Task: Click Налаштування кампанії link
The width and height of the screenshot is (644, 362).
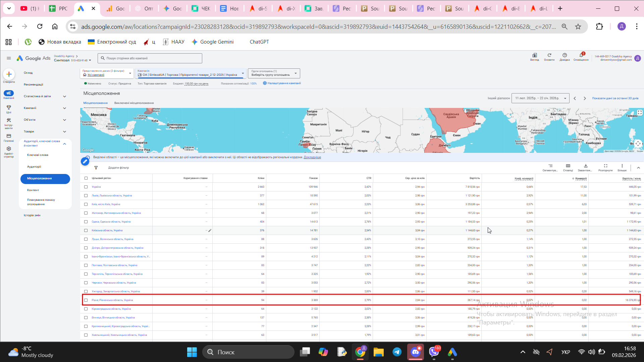Action: pos(284,83)
